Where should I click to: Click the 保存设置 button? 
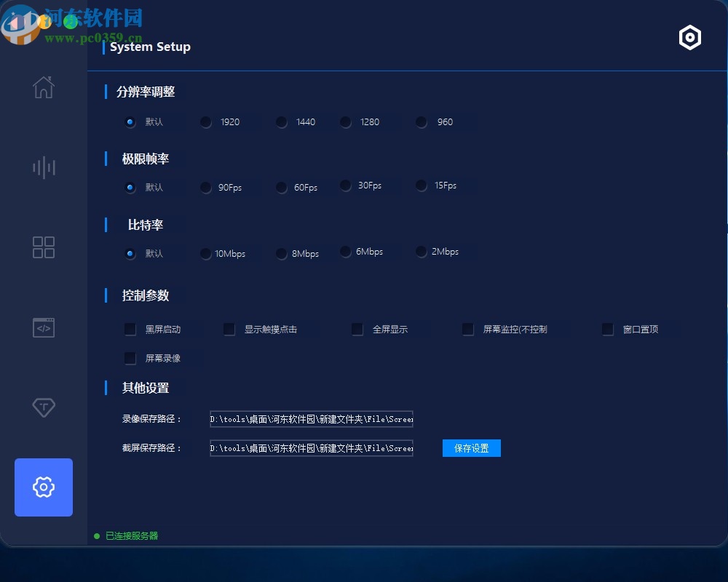[471, 448]
